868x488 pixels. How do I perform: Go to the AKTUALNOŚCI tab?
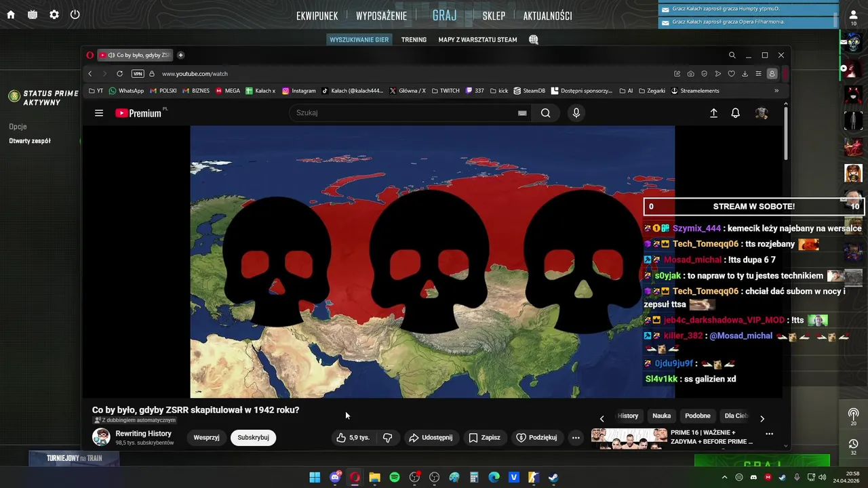547,16
